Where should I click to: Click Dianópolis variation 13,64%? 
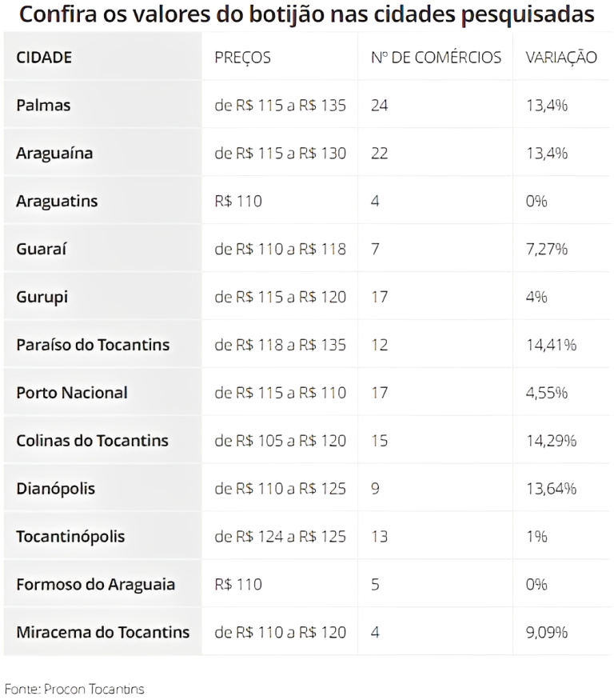(x=551, y=488)
